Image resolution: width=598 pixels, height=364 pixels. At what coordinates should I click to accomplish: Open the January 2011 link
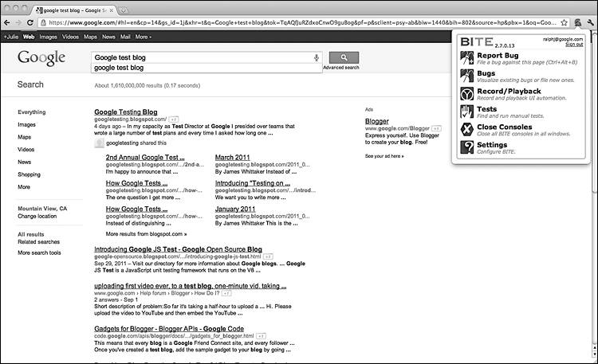(235, 209)
